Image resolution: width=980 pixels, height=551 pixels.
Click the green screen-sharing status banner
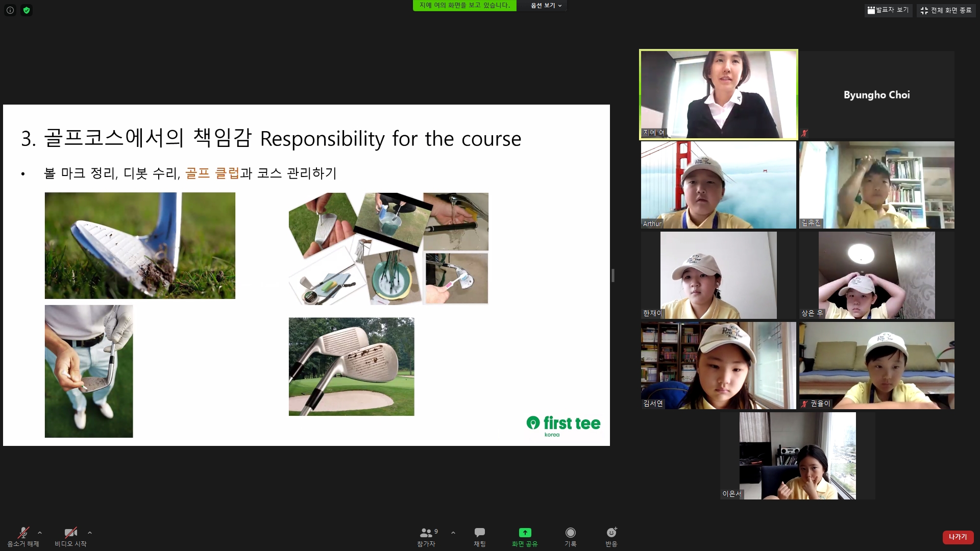[x=464, y=6]
